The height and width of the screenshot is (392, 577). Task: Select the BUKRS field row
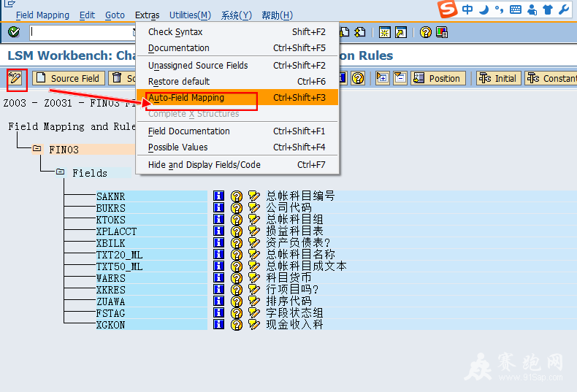(152, 208)
